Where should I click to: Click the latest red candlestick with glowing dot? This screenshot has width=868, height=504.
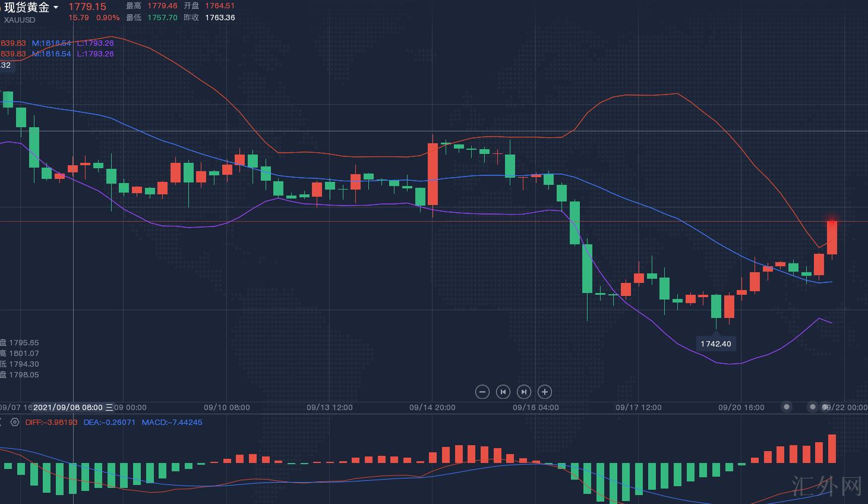(x=832, y=237)
